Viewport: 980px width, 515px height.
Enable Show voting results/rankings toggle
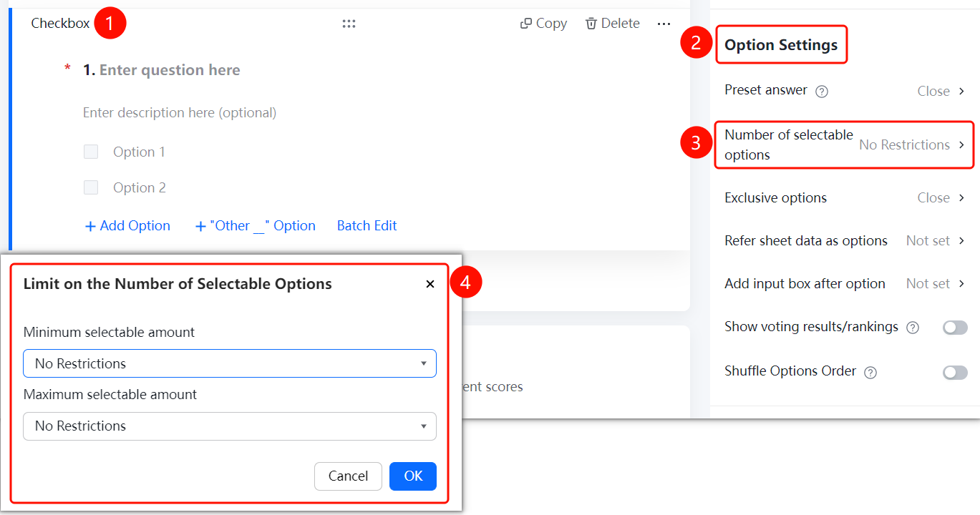955,328
